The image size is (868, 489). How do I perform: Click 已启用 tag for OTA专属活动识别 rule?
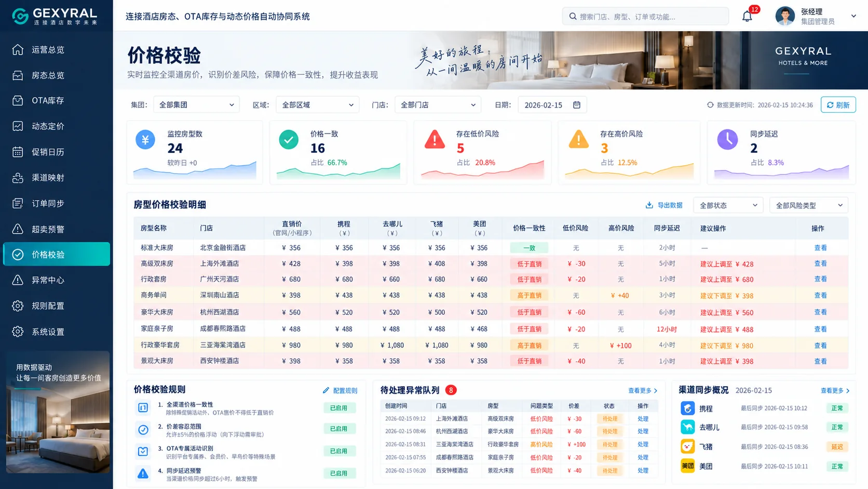point(338,451)
